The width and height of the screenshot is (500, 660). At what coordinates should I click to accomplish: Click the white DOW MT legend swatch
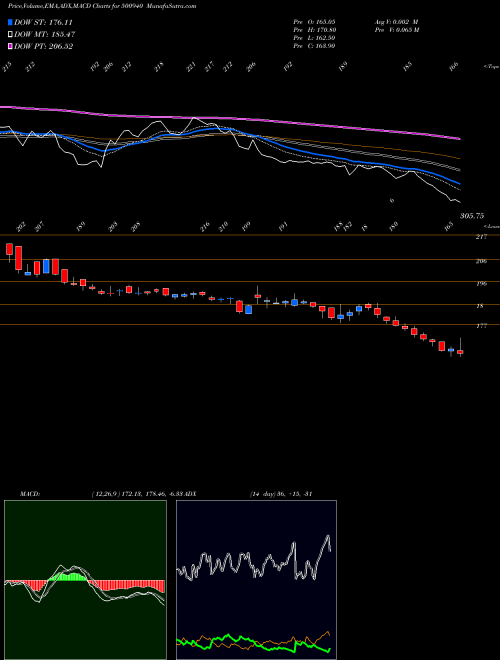coord(11,35)
